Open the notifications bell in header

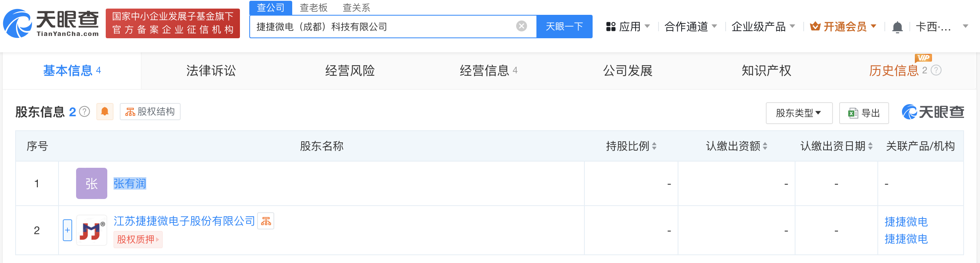(897, 27)
